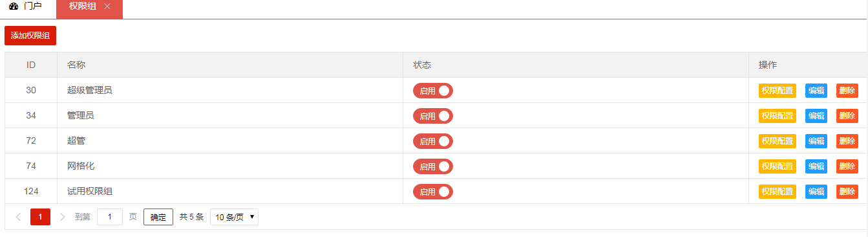Edit the 超管 group via 编辑
Screen dimensions: 868x237
816,141
